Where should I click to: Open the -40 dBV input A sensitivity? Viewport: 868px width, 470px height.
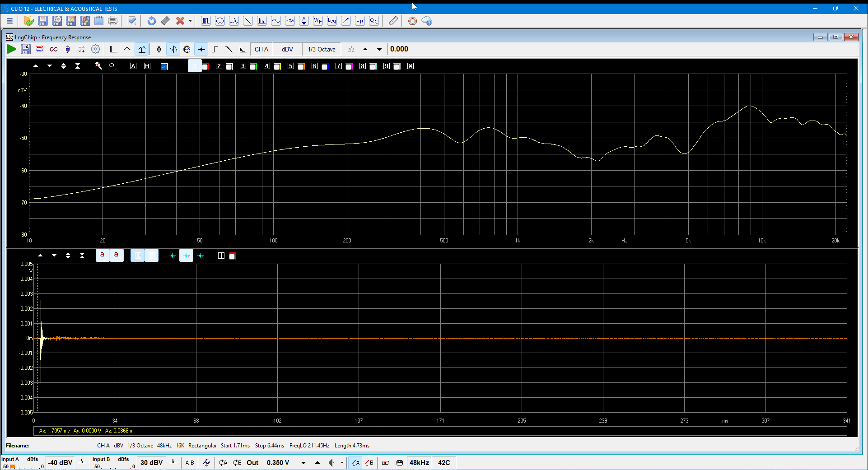[x=61, y=463]
